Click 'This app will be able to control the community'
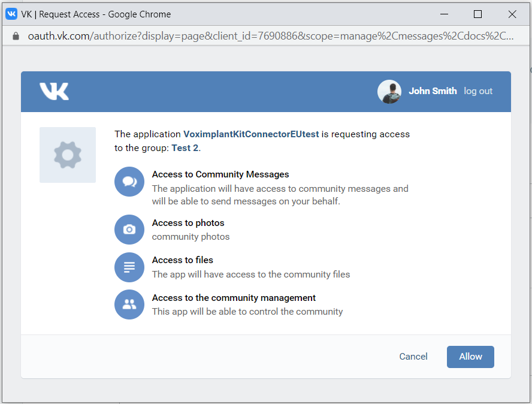 pos(247,312)
